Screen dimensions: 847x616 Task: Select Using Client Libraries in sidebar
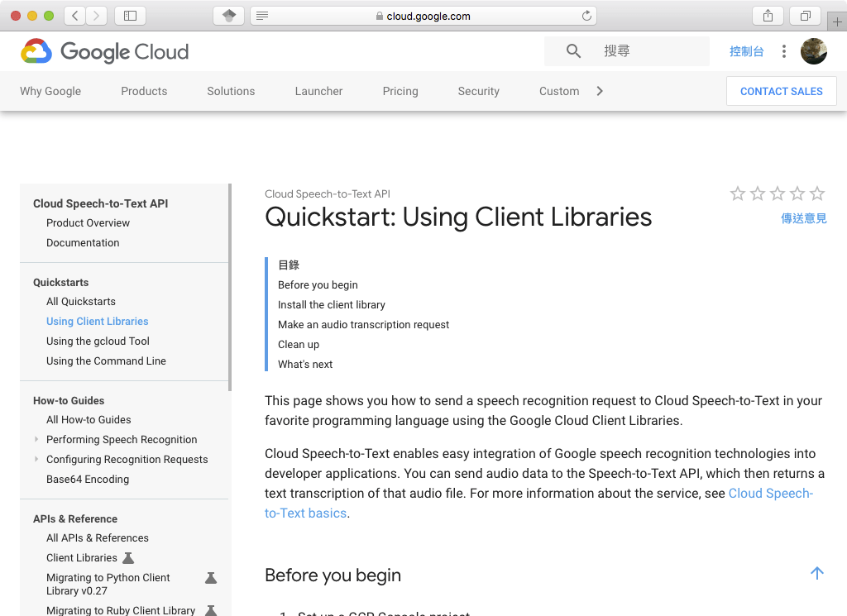click(98, 321)
